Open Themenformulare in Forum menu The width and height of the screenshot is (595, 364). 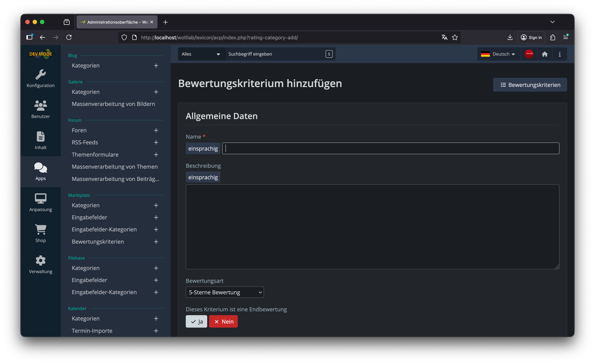pos(95,154)
